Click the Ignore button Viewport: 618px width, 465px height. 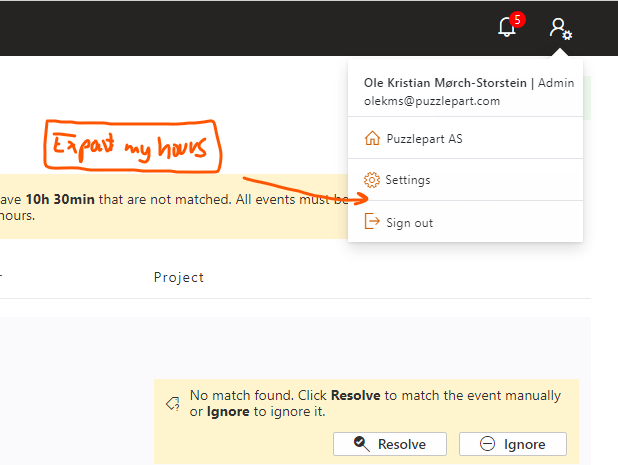(513, 444)
